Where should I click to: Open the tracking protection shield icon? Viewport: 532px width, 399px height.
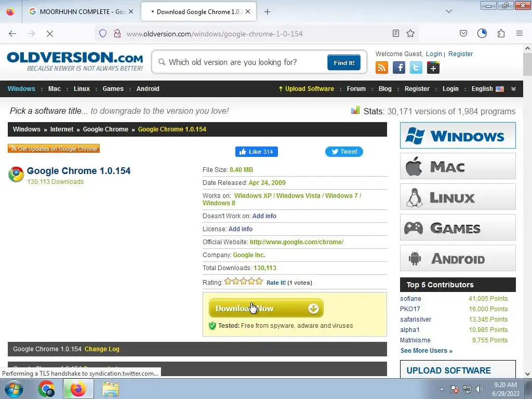(103, 33)
